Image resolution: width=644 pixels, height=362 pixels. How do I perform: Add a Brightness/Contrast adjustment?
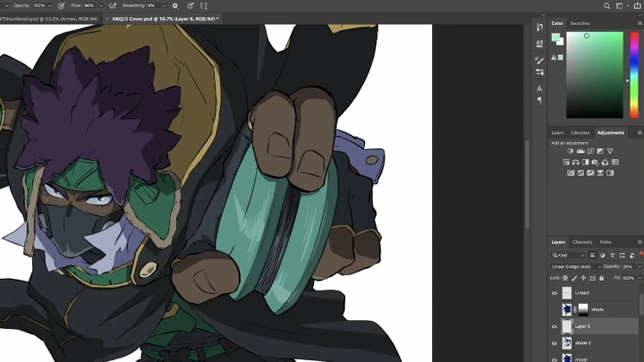point(571,151)
